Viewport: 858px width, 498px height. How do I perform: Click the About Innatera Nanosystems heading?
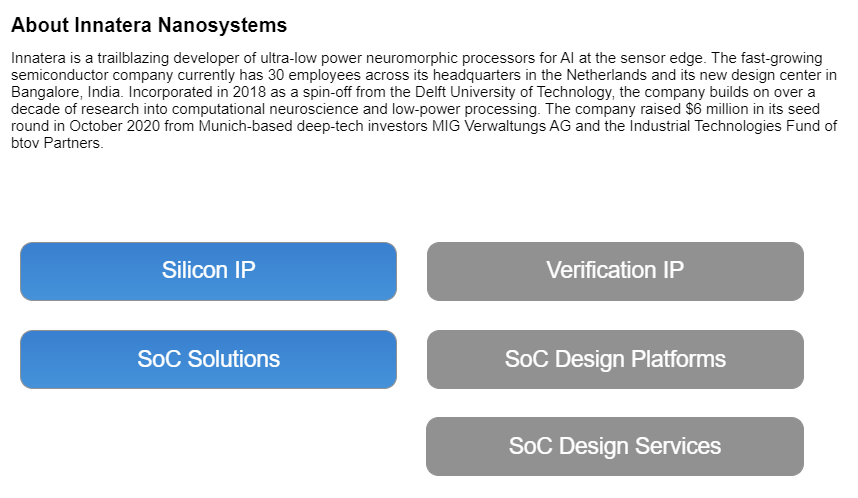coord(149,25)
